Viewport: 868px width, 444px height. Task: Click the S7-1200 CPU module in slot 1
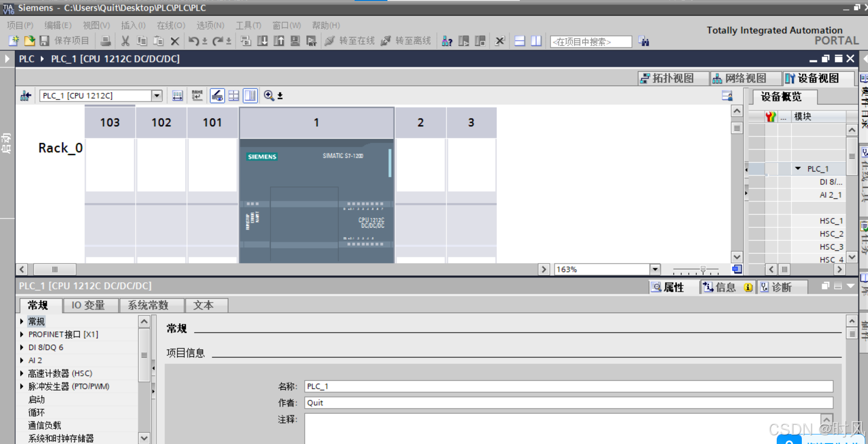(316, 201)
